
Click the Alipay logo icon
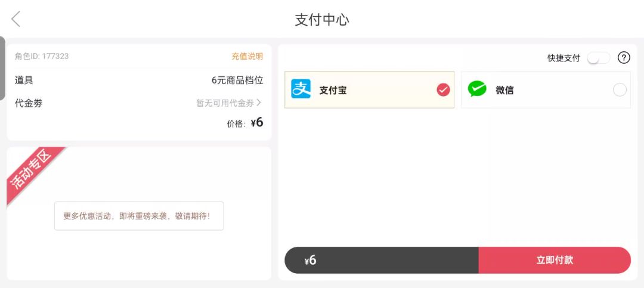[301, 89]
